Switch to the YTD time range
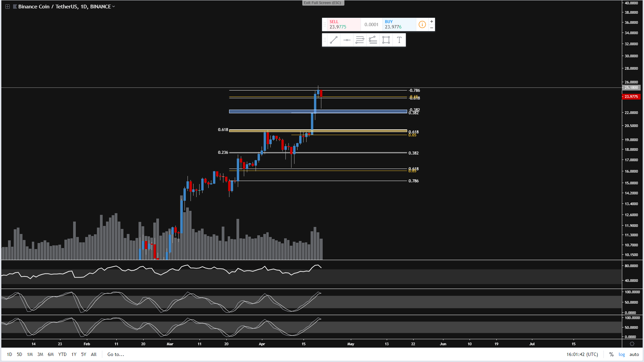Viewport: 644px width, 362px height. coord(62,354)
